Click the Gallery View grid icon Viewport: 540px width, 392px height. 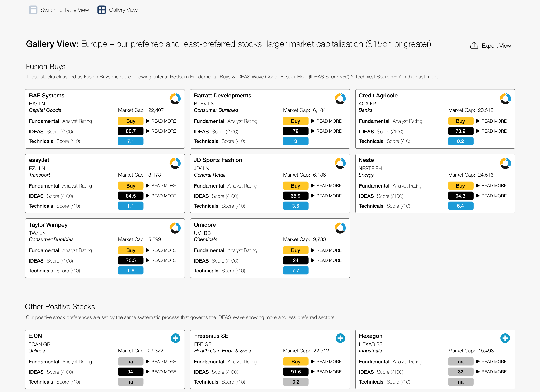[x=102, y=10]
